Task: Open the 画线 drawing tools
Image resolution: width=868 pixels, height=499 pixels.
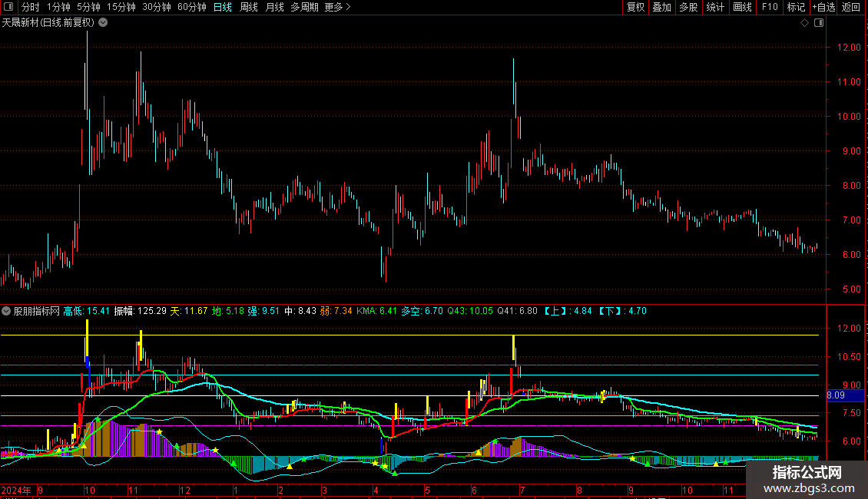Action: pos(742,7)
